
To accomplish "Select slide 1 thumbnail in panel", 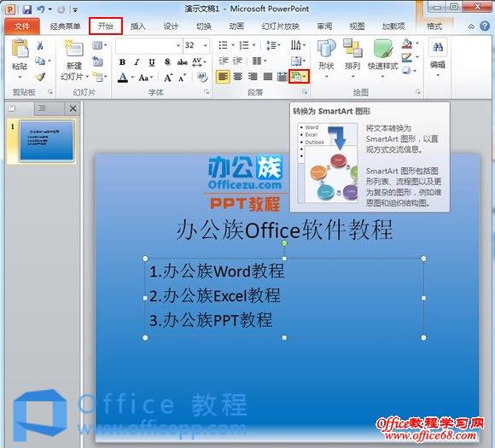I will 46,141.
